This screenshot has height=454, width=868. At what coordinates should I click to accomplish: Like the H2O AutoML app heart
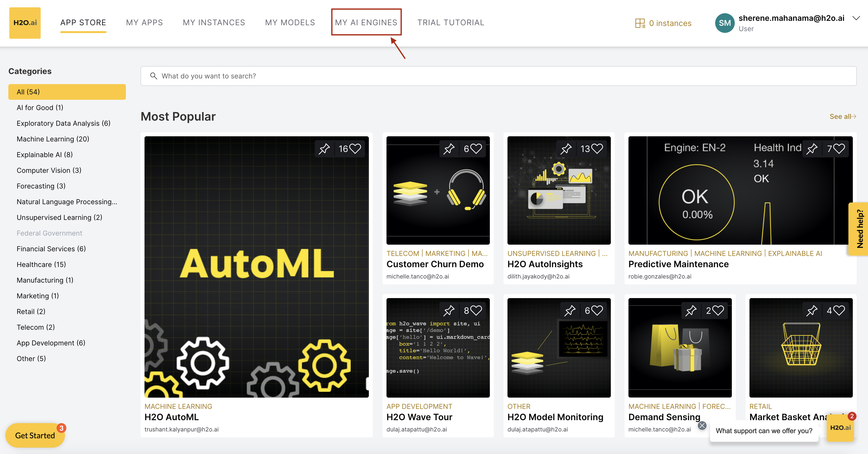tap(355, 149)
